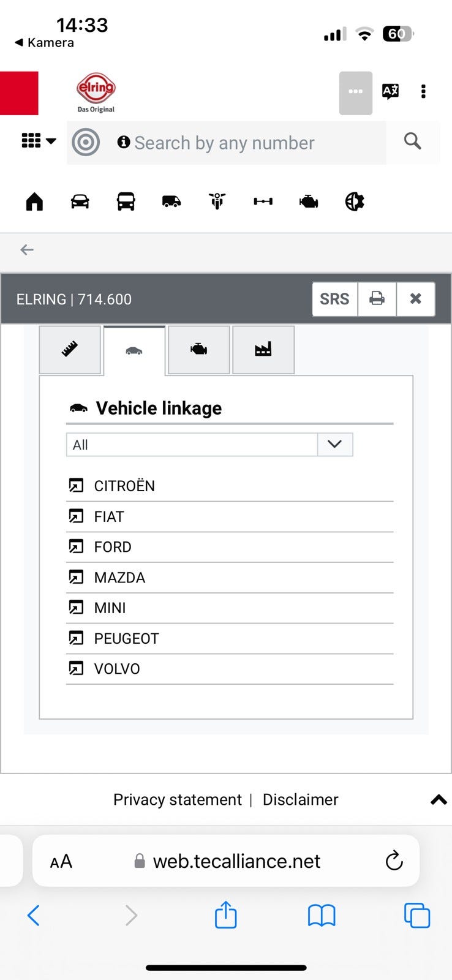Close the ELRING 714.600 article panel
Image resolution: width=452 pixels, height=980 pixels.
pos(416,299)
